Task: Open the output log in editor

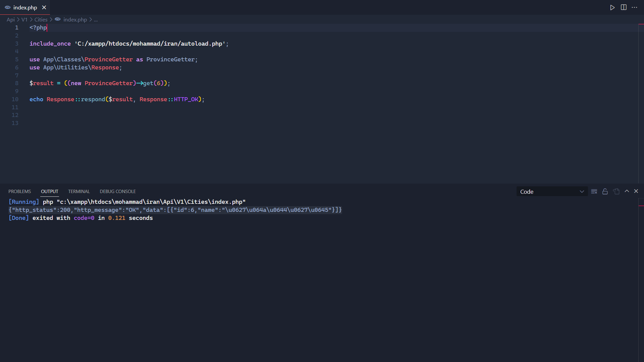Action: coord(616,191)
